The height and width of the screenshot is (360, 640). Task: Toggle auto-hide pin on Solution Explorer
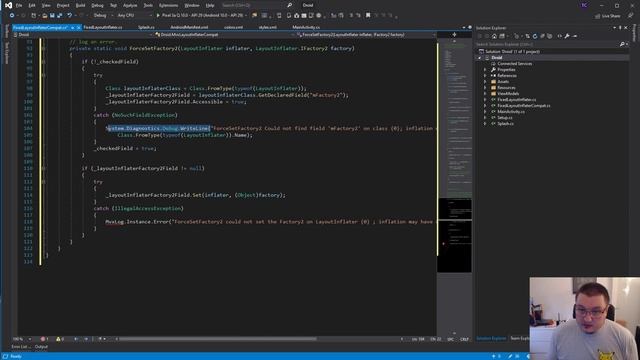click(620, 28)
